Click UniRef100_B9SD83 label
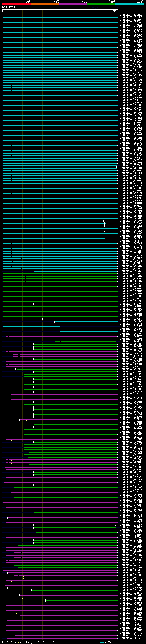Viewport: 146px width, 644px height. [131, 63]
